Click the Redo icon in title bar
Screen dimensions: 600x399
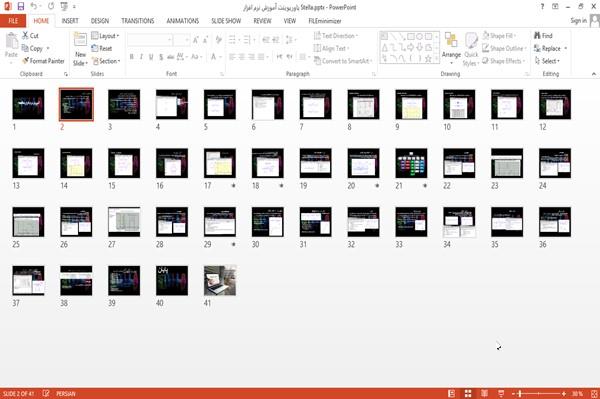pos(51,6)
